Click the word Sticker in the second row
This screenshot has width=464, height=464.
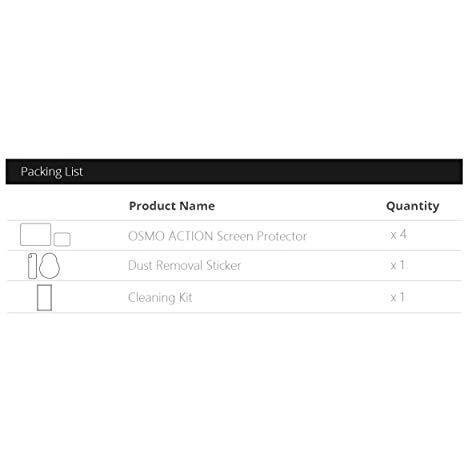(223, 265)
